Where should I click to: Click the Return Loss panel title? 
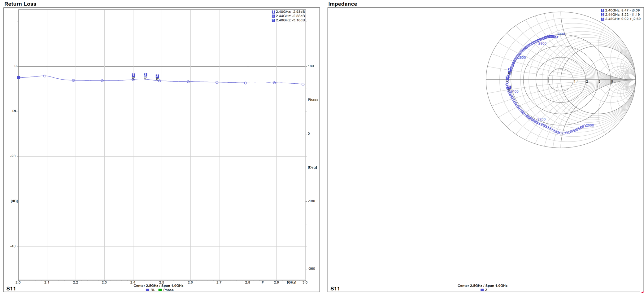[20, 4]
